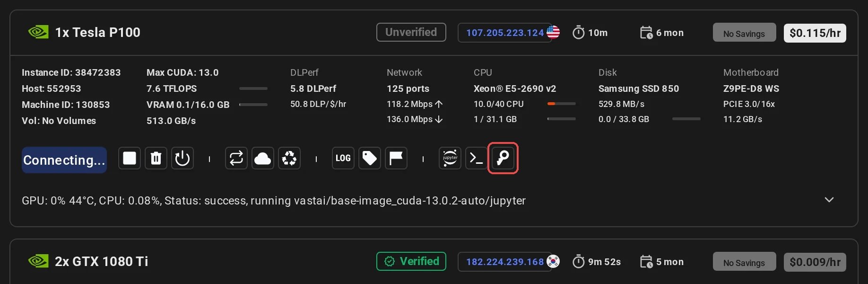The height and width of the screenshot is (284, 868).
Task: Click the GPU status line text
Action: (x=274, y=201)
